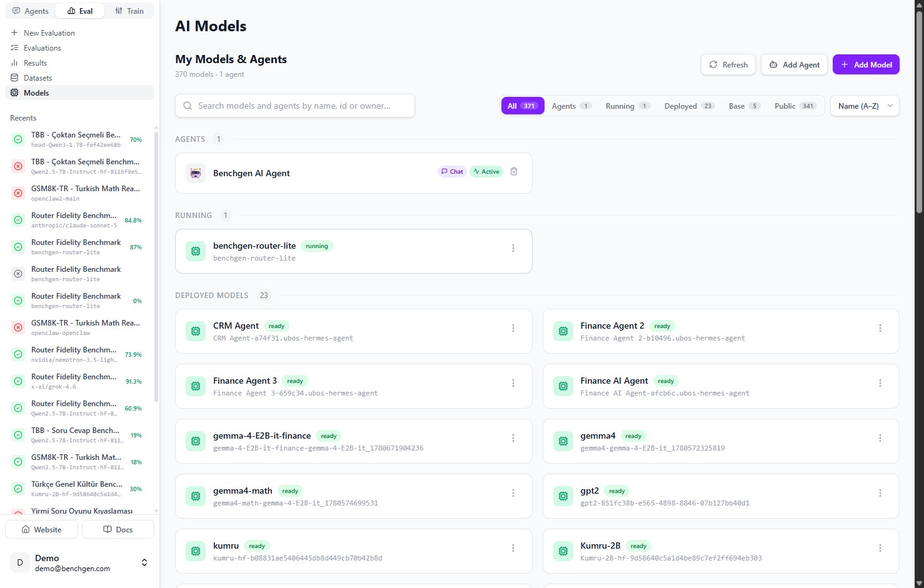924x588 pixels.
Task: Open the Name (A–Z) sort dropdown
Action: (x=865, y=106)
